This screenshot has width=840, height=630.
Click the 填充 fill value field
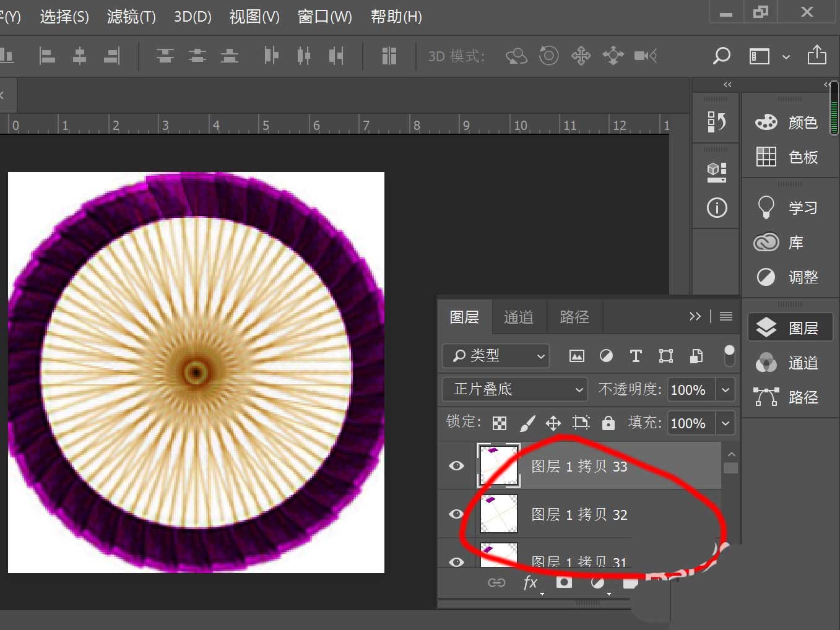coord(689,423)
